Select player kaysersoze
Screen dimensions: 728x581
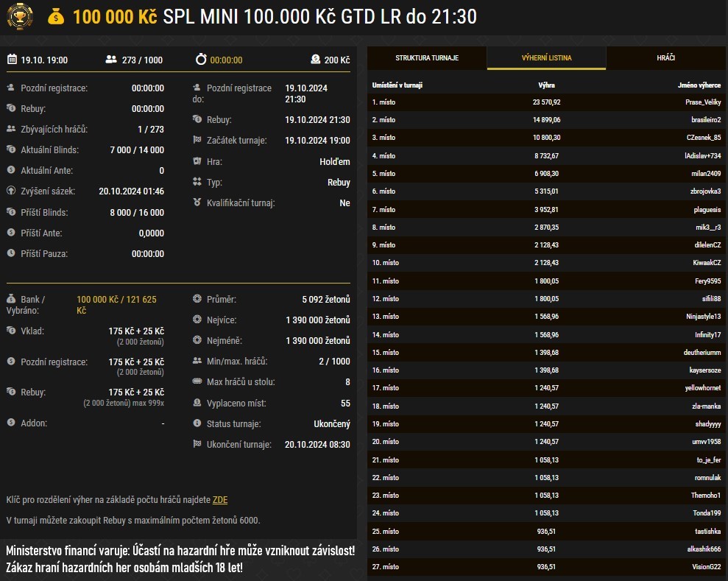704,370
